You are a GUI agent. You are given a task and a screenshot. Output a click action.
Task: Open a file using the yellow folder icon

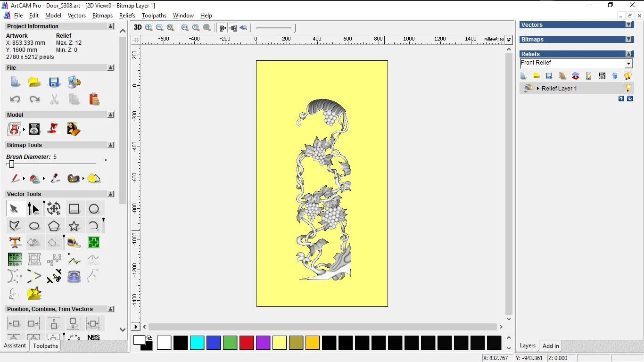pyautogui.click(x=34, y=82)
